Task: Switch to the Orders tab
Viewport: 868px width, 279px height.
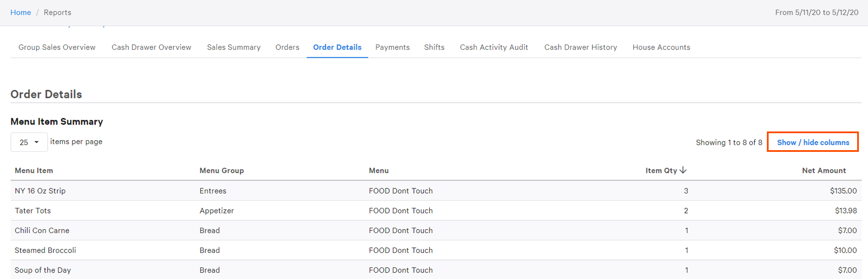Action: 287,47
